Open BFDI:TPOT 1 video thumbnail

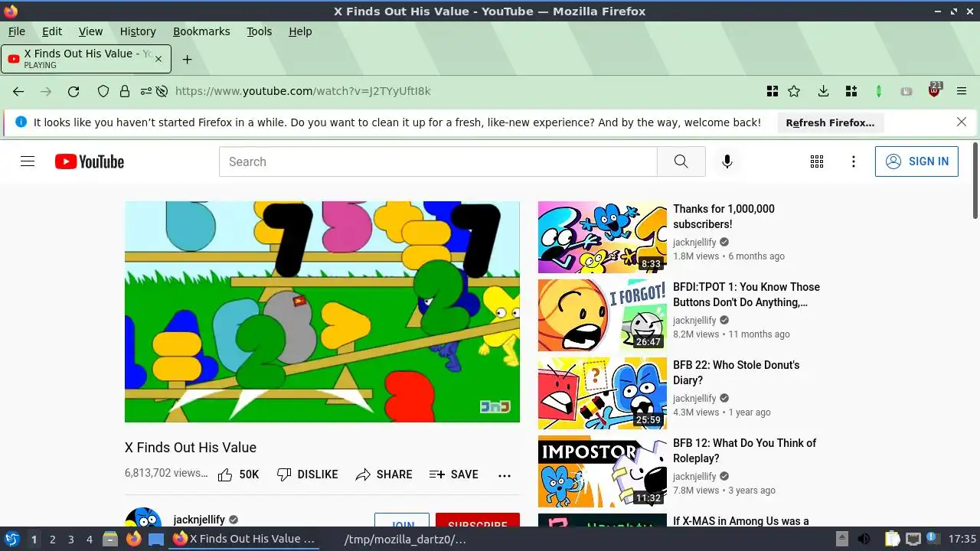(x=603, y=315)
